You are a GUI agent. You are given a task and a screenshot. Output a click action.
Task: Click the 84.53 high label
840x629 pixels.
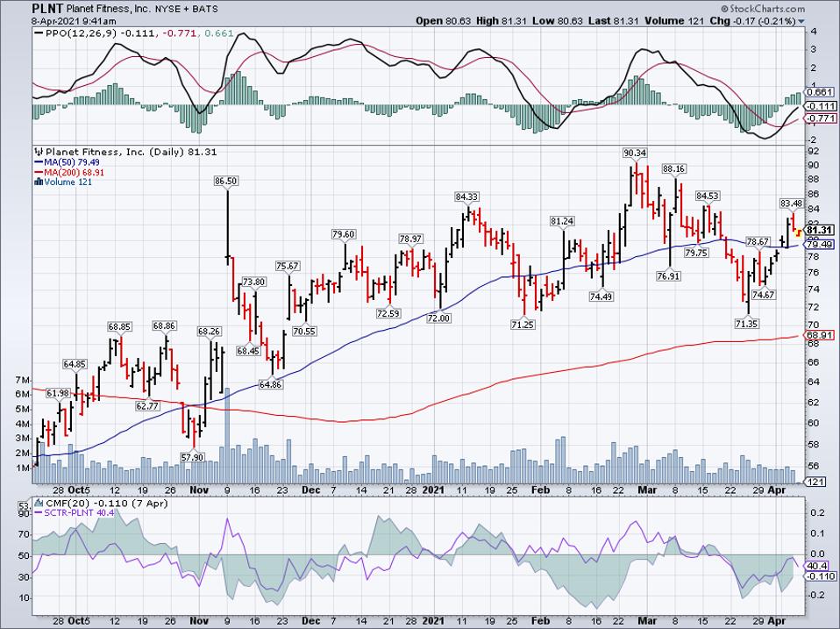click(x=707, y=195)
